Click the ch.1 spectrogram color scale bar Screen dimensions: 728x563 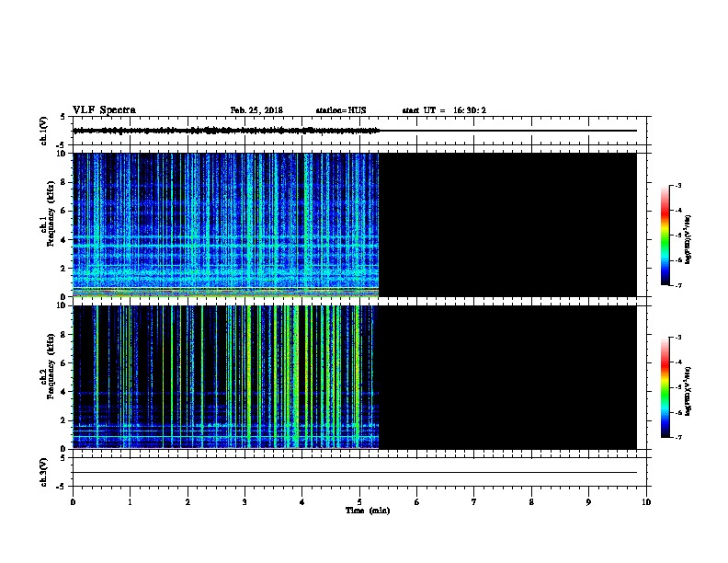[665, 236]
